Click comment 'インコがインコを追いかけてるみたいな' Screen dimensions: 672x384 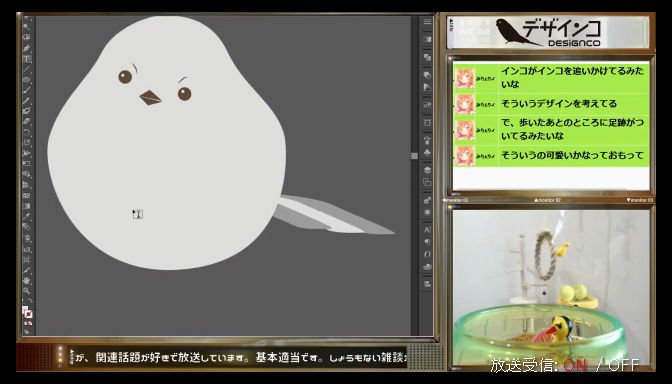[573, 78]
